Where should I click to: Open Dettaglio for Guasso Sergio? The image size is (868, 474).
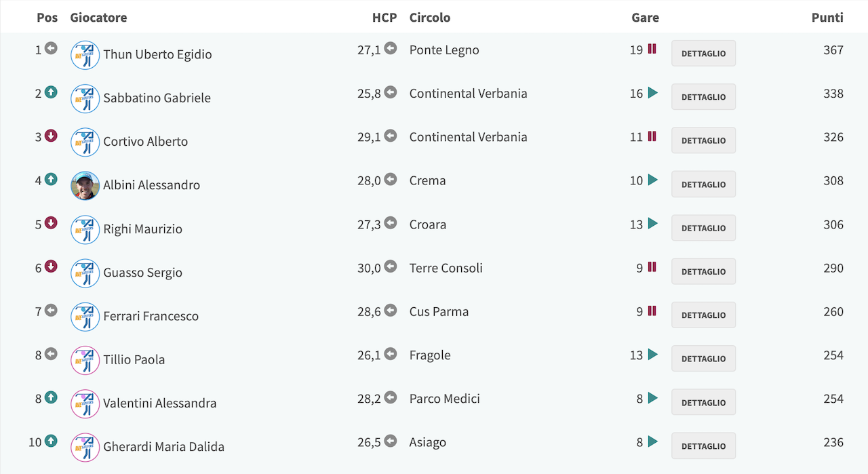coord(703,271)
